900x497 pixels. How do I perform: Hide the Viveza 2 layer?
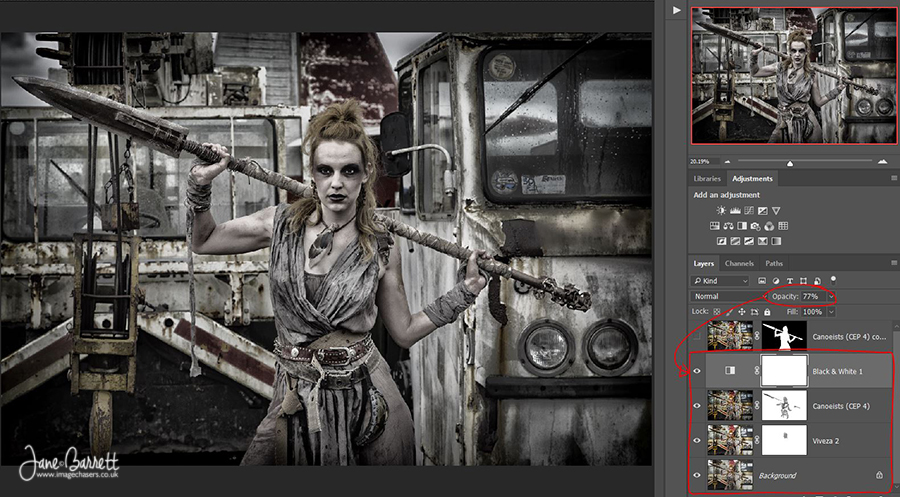click(697, 441)
